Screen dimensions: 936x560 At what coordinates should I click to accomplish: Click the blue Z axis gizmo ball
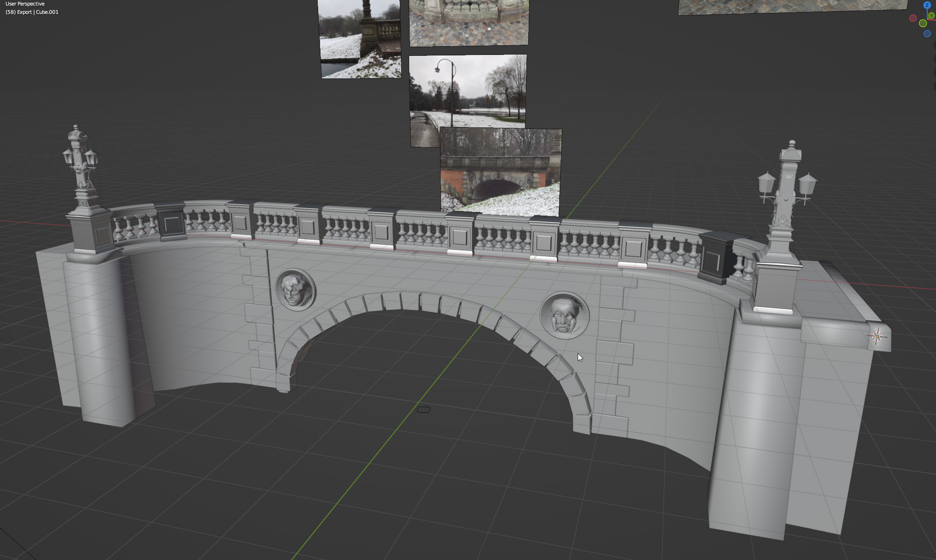click(x=927, y=5)
